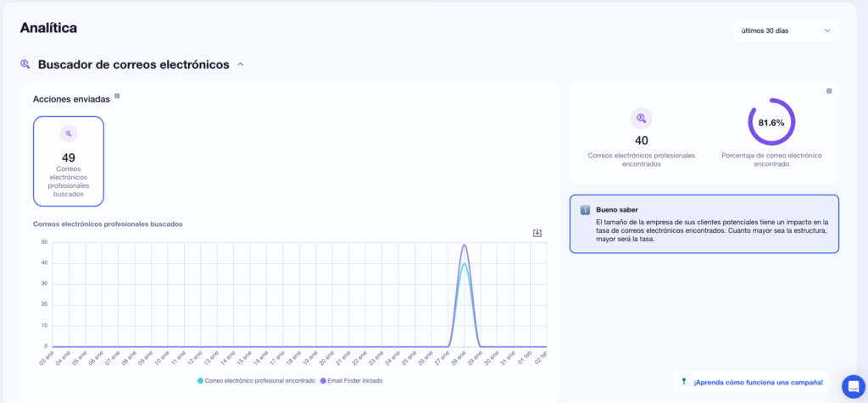The height and width of the screenshot is (403, 868).
Task: Click info icon at top-right of stats card
Action: tap(829, 91)
